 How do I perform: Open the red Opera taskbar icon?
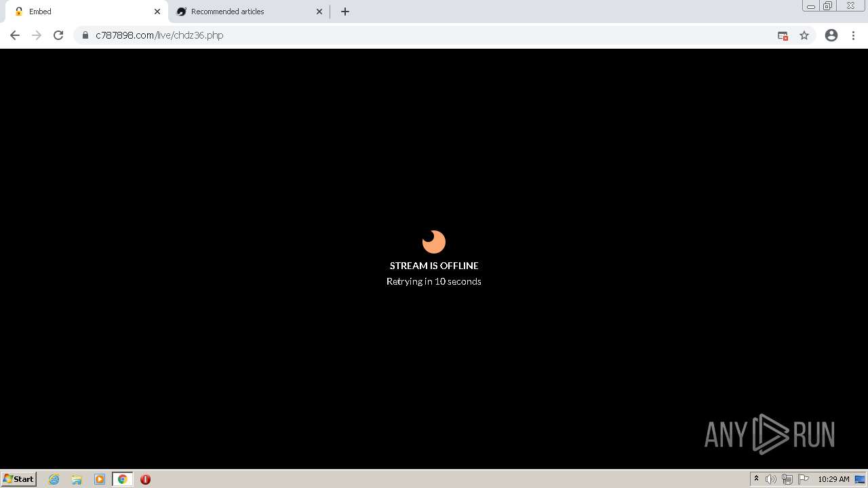tap(145, 479)
